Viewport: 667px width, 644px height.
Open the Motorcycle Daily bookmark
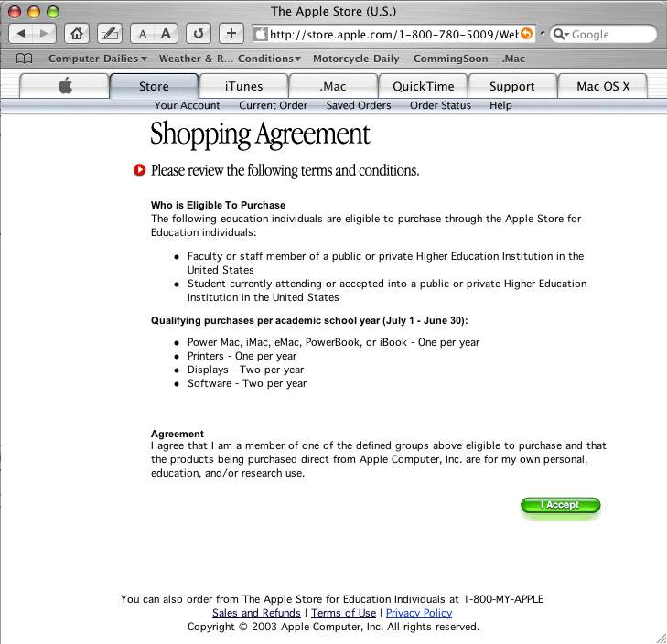pos(356,59)
